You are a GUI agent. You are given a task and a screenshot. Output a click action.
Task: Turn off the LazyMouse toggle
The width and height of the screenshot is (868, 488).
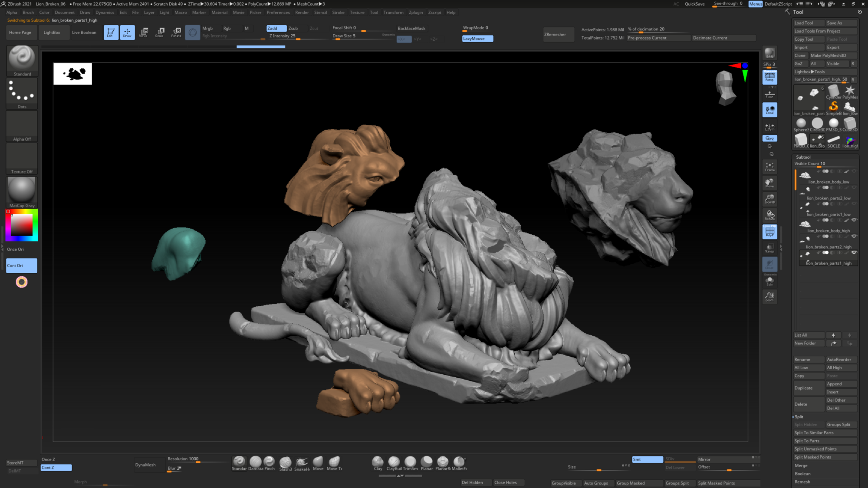coord(477,39)
